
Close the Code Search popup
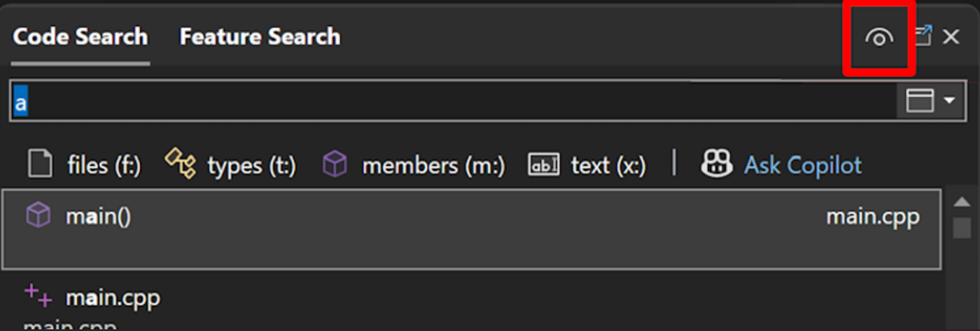pyautogui.click(x=951, y=37)
